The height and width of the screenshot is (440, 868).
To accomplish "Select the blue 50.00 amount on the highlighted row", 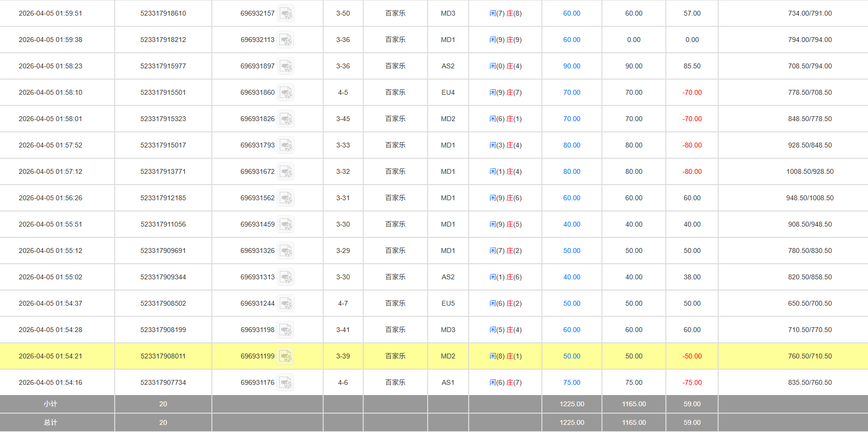I will [x=571, y=356].
